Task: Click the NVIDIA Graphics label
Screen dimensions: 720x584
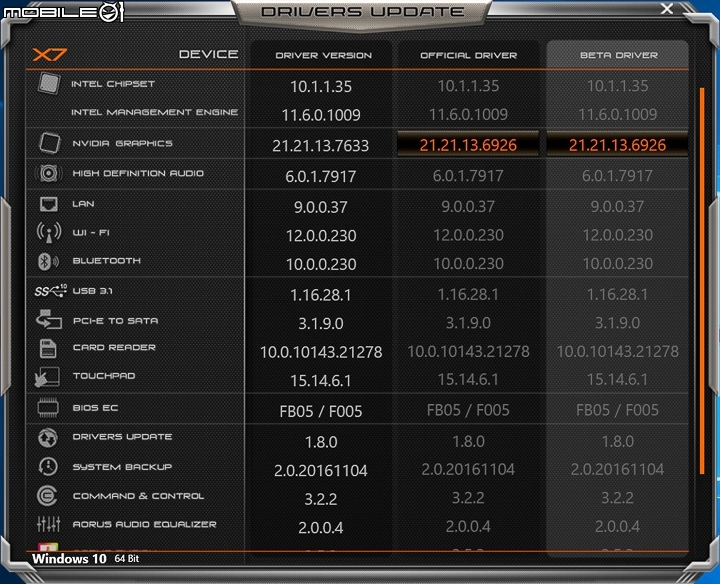Action: click(122, 143)
